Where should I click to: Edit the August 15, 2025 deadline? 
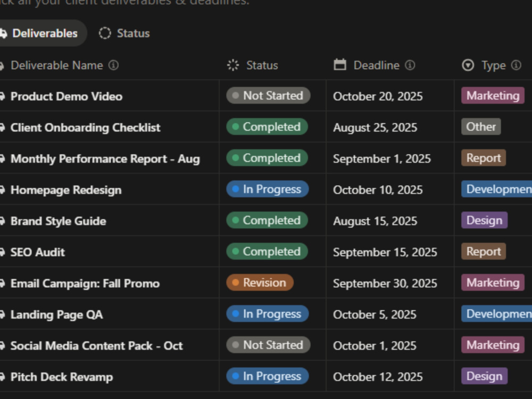coord(375,221)
